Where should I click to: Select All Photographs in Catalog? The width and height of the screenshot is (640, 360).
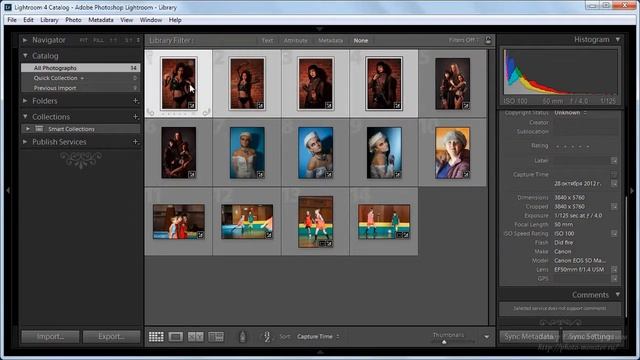(81, 68)
